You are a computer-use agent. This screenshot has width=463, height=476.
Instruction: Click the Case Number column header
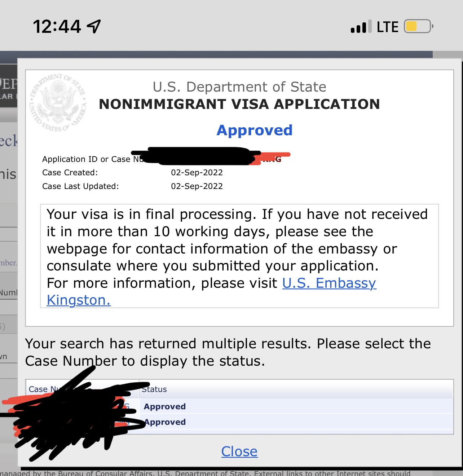(82, 389)
